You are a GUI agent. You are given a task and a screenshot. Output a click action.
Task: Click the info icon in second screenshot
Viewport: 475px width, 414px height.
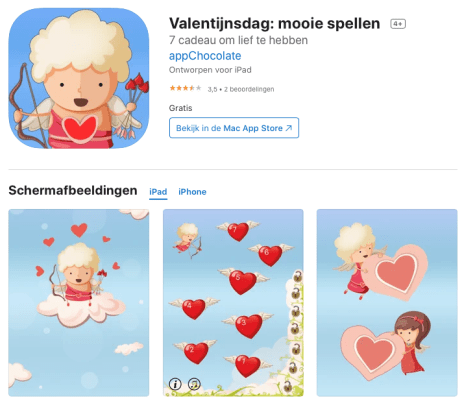tap(175, 384)
